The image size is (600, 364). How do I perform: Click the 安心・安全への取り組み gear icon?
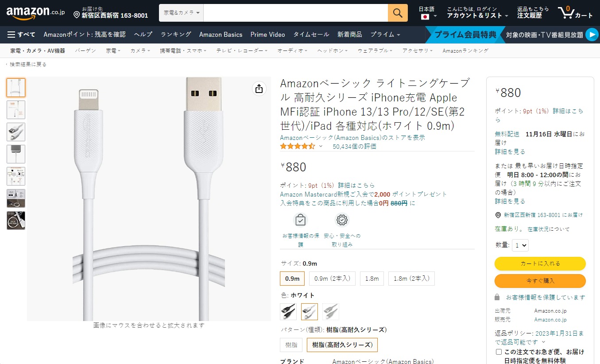pyautogui.click(x=341, y=220)
